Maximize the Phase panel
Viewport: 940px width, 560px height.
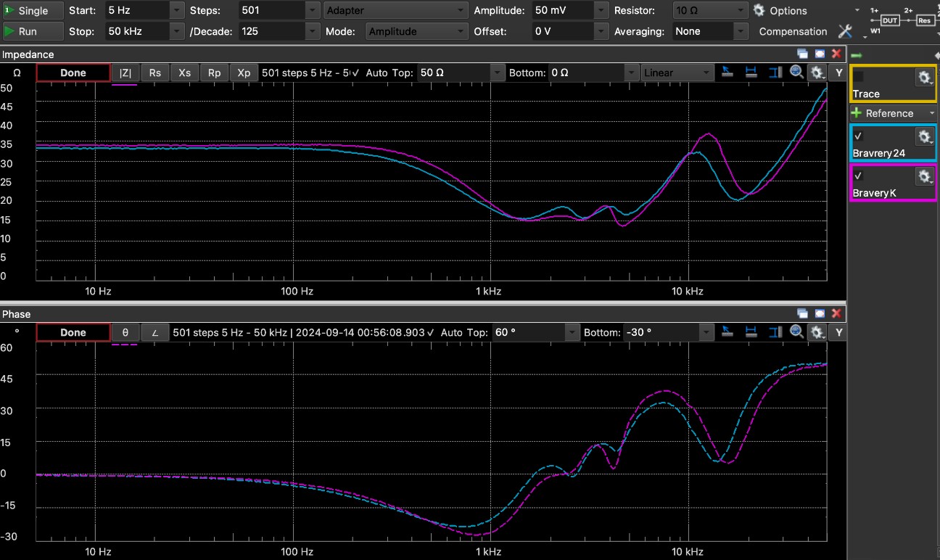point(820,313)
